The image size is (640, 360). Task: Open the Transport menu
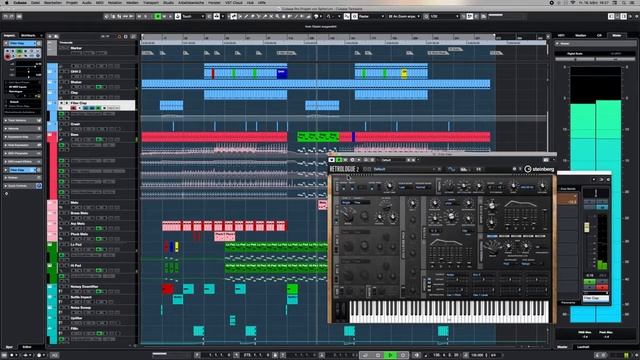(151, 2)
